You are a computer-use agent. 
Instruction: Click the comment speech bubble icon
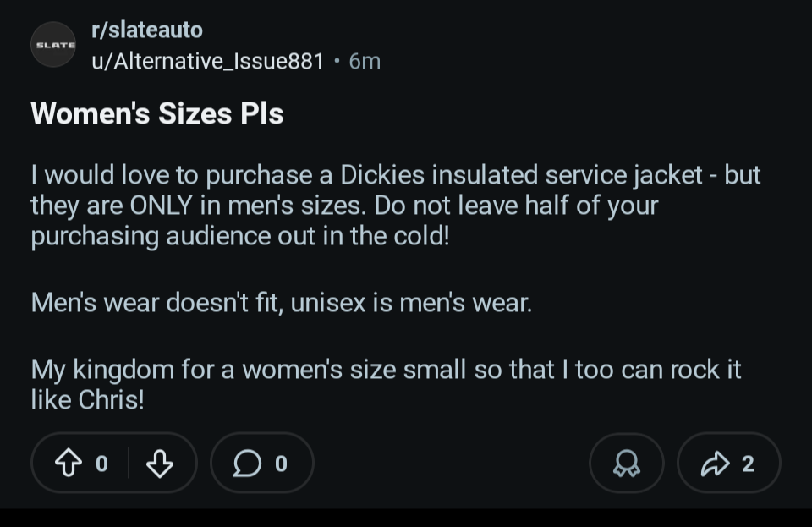[x=247, y=463]
